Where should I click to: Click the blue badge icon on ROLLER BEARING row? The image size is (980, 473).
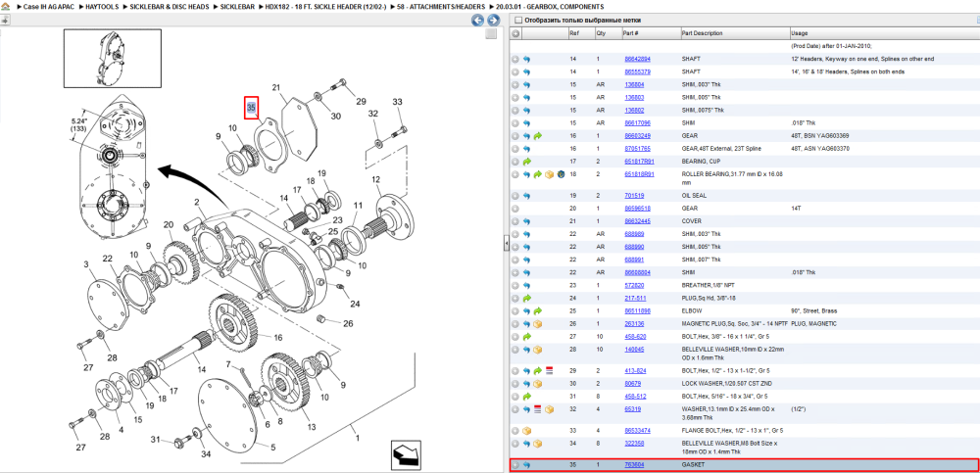(x=561, y=174)
